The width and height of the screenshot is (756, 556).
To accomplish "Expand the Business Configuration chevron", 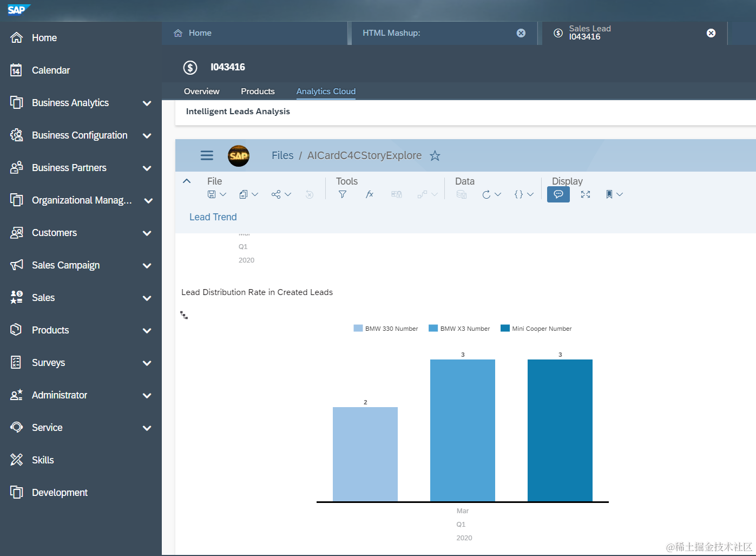I will pos(147,135).
